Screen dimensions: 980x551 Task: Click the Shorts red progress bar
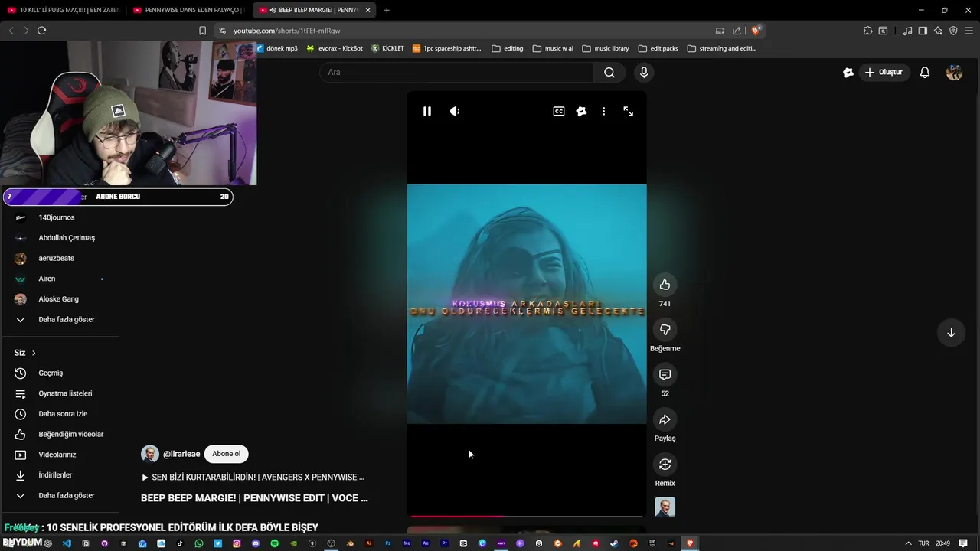[527, 516]
